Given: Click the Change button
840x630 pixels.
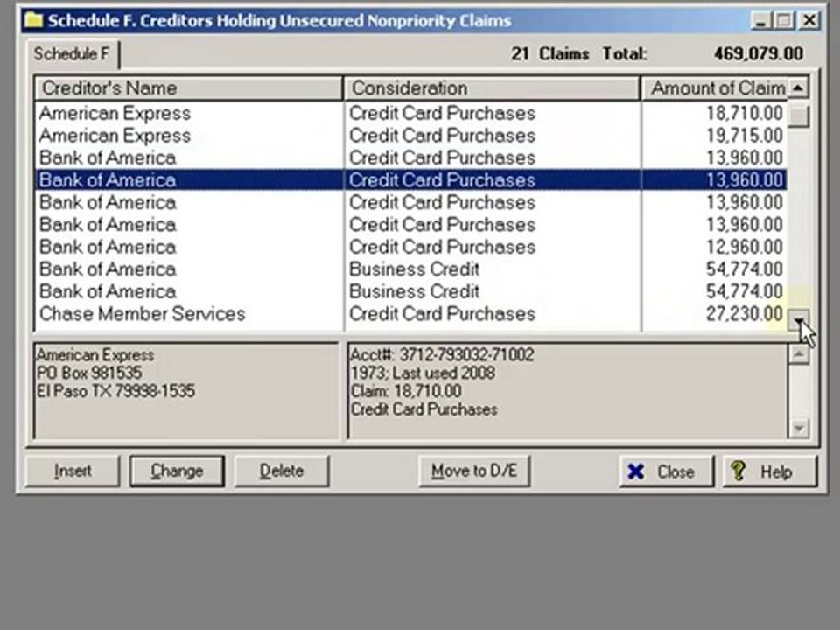Looking at the screenshot, I should (x=177, y=472).
